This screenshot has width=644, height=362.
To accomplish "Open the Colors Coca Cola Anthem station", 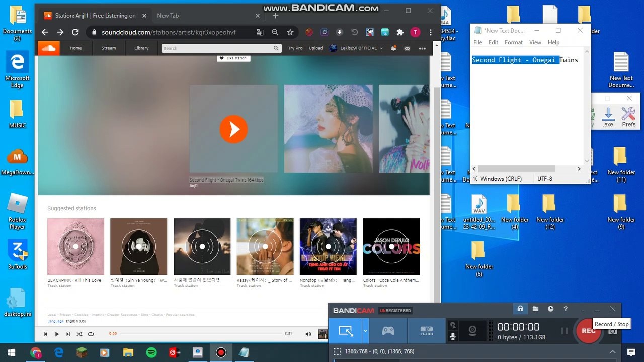I will (x=391, y=246).
